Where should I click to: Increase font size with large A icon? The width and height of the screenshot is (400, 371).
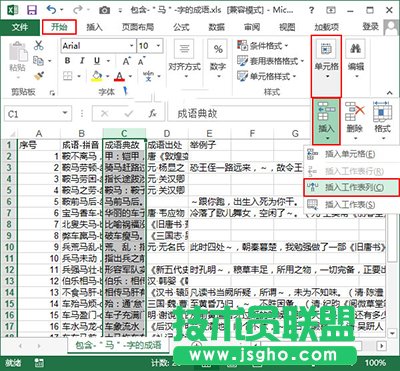126,61
